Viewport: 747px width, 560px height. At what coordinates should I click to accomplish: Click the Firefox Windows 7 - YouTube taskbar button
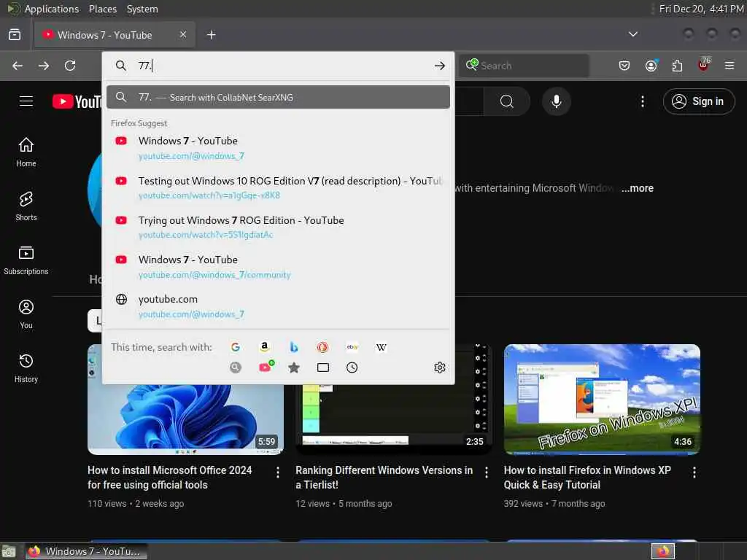pyautogui.click(x=86, y=551)
